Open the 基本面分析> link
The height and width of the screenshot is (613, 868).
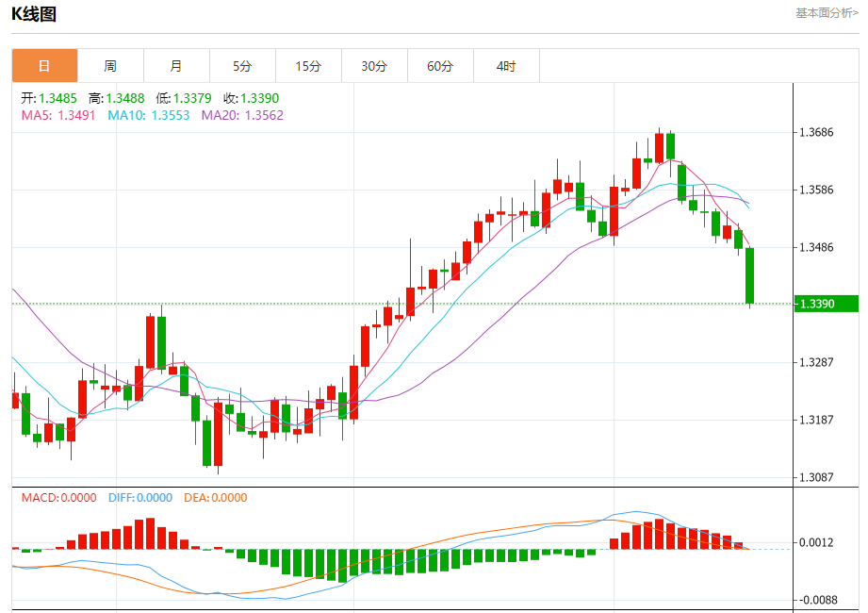tap(827, 13)
